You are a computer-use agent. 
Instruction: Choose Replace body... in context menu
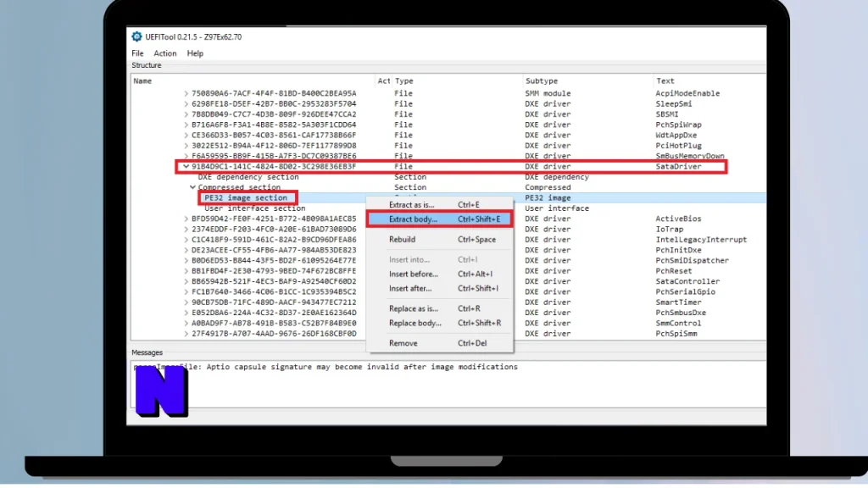point(439,323)
